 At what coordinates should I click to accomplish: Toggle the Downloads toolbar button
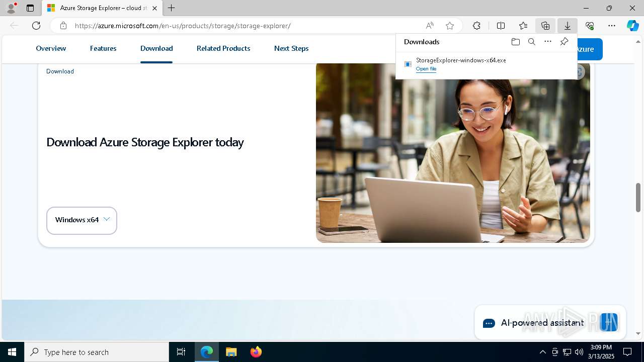click(x=567, y=26)
